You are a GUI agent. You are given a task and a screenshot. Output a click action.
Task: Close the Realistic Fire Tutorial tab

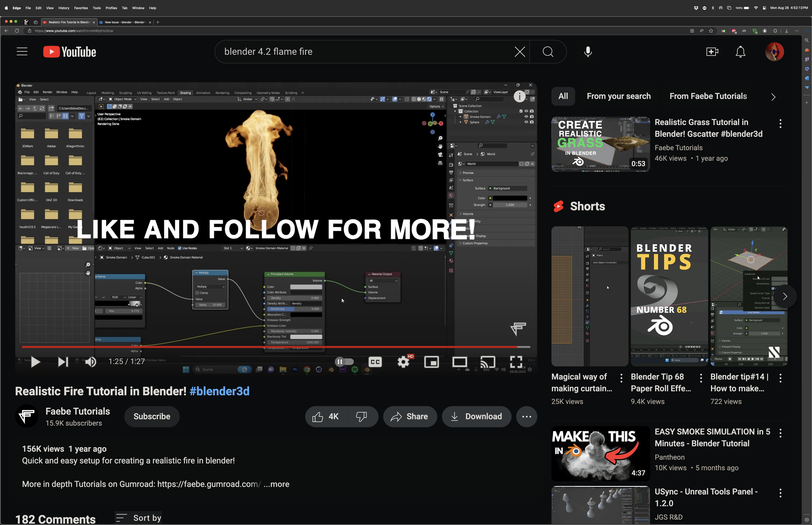[x=94, y=22]
